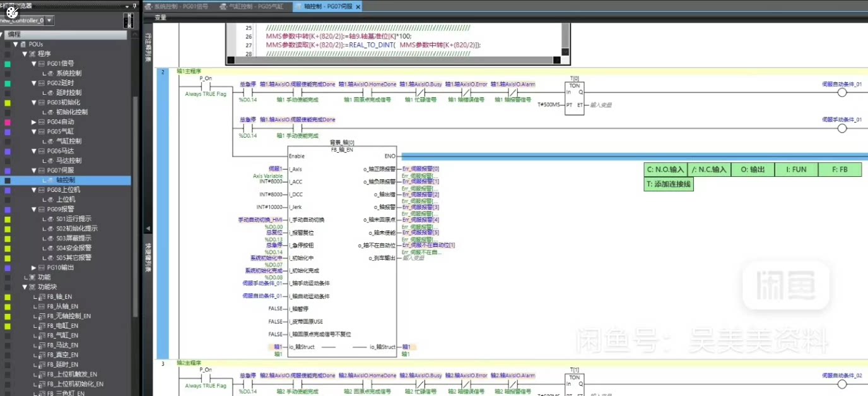868x396 pixels.
Task: Switch to the 气缸控制 - PG05气缸 tab
Action: coord(255,6)
